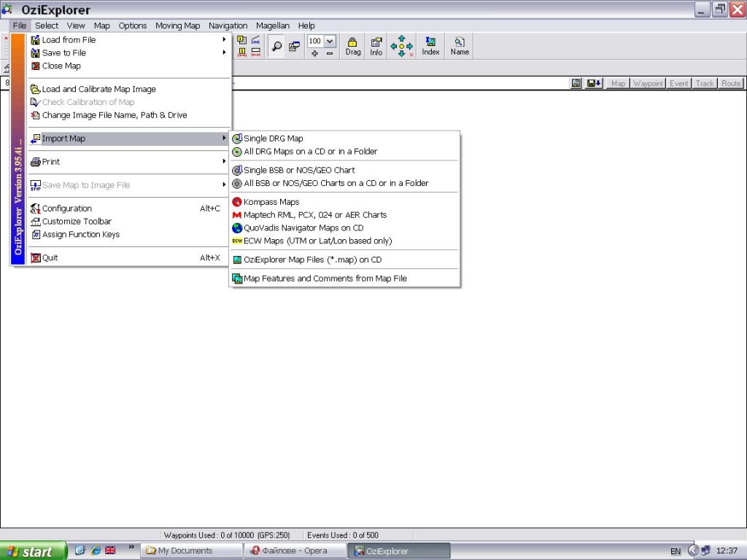This screenshot has width=747, height=560.
Task: Click the Info toolbar icon
Action: (376, 46)
